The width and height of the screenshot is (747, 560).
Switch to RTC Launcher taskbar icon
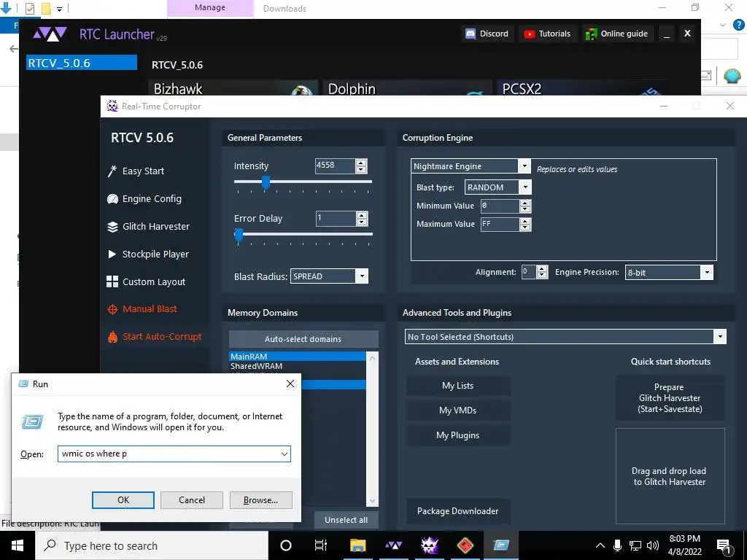(393, 545)
